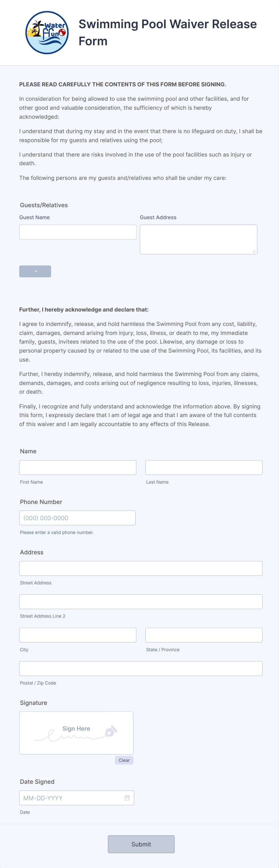The width and height of the screenshot is (279, 868).
Task: Click the Guest Address text area
Action: pos(198,239)
